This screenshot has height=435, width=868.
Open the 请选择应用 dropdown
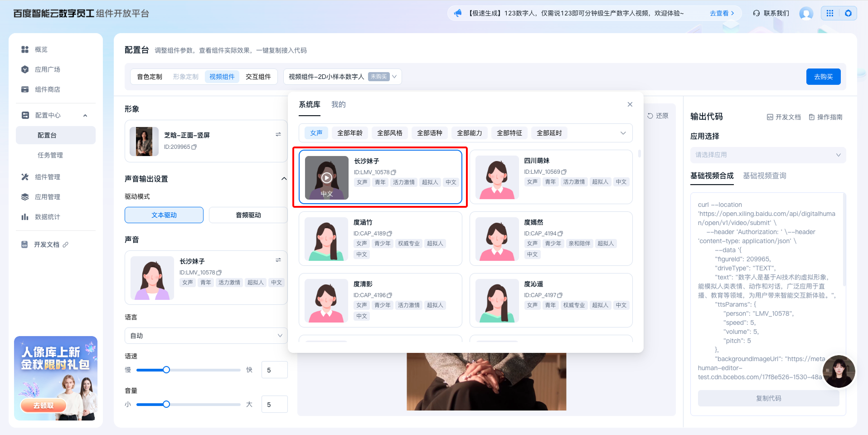[767, 155]
